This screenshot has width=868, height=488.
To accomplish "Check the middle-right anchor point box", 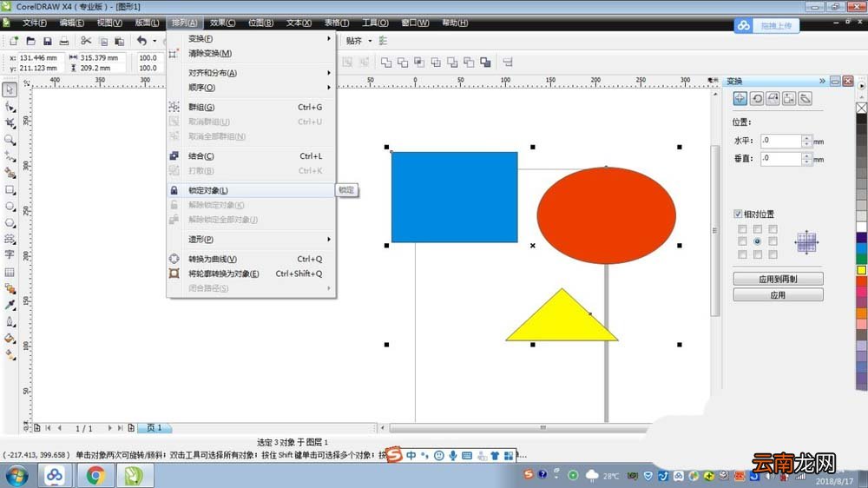I will click(773, 241).
